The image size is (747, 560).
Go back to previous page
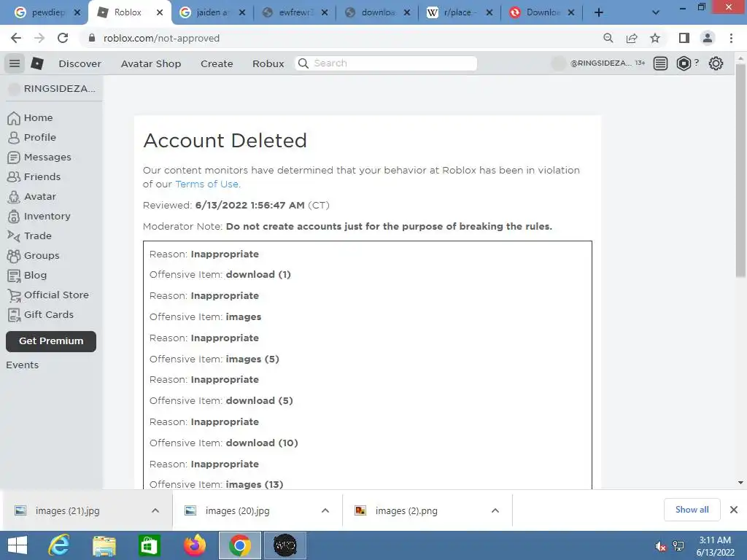pyautogui.click(x=16, y=38)
